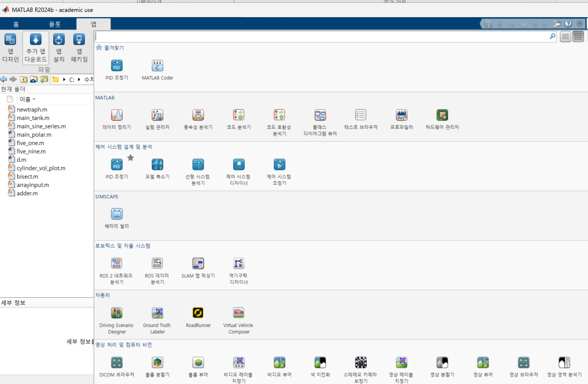Open the 볼륨 뷰어 app
This screenshot has width=588, height=384.
coord(198,367)
